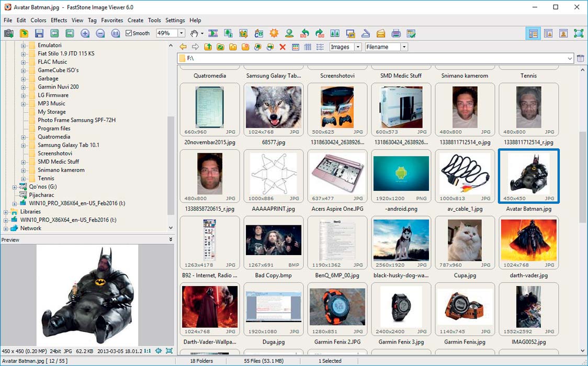Switch to details view mode icon
Viewport: 588px width, 366px height.
[308, 47]
